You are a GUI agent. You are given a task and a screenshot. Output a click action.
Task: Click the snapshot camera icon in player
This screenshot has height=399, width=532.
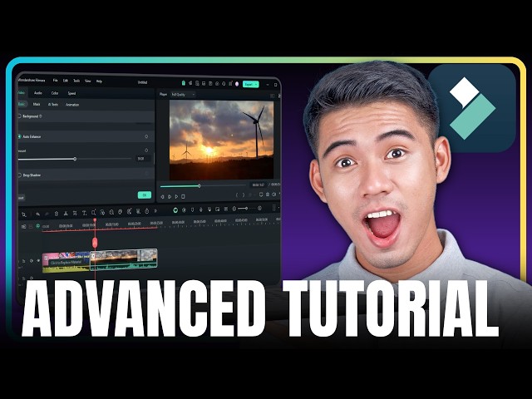click(268, 195)
